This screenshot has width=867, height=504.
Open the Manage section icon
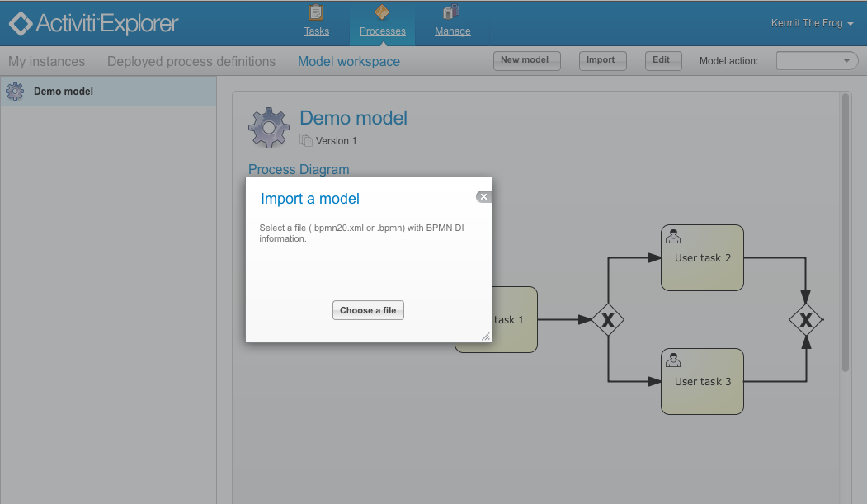click(x=450, y=12)
